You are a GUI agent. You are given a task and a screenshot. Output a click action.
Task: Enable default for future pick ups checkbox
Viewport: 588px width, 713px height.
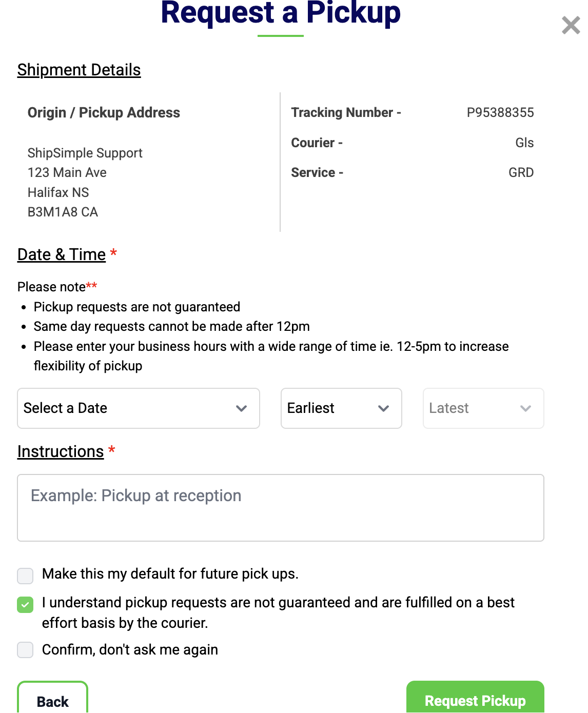pyautogui.click(x=25, y=576)
